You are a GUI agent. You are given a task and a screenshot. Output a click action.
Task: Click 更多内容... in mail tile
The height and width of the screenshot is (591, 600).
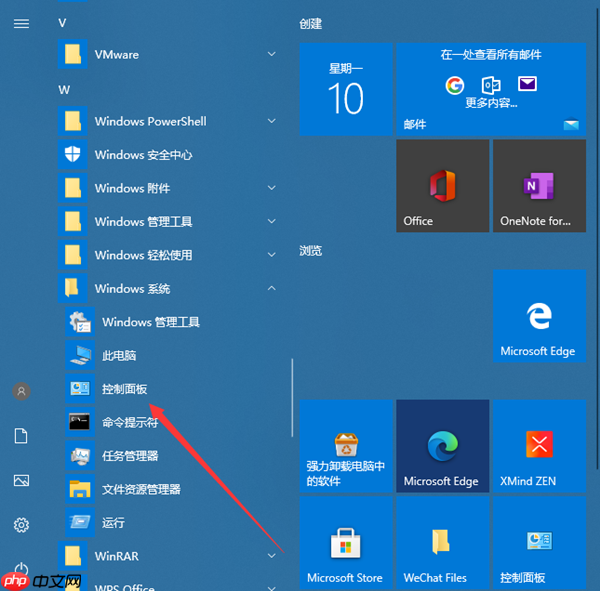click(x=491, y=103)
